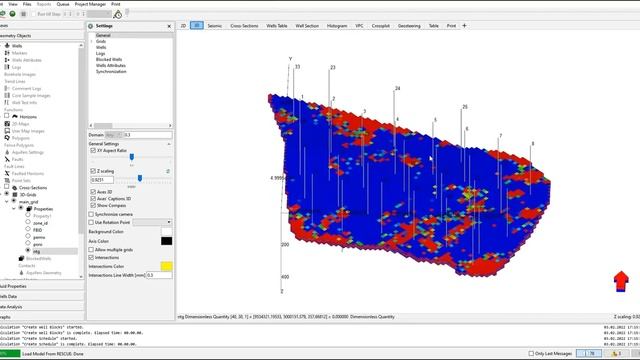Enable the Synchronize camera checkbox
The width and height of the screenshot is (640, 360).
(x=91, y=214)
